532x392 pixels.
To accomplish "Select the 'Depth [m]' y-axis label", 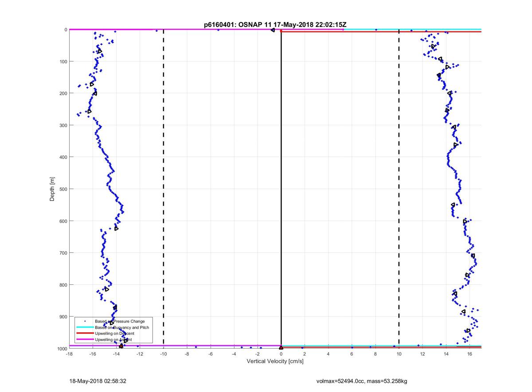I will (52, 189).
